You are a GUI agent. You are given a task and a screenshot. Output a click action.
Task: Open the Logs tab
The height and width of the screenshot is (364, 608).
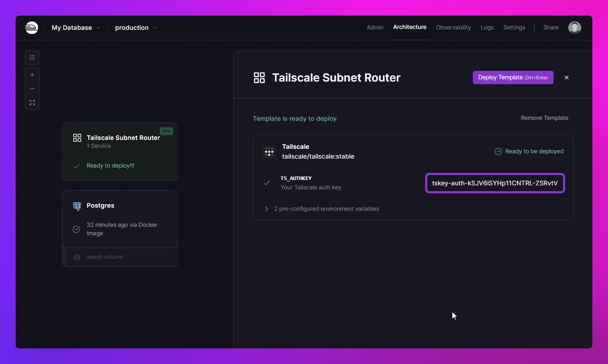(487, 28)
